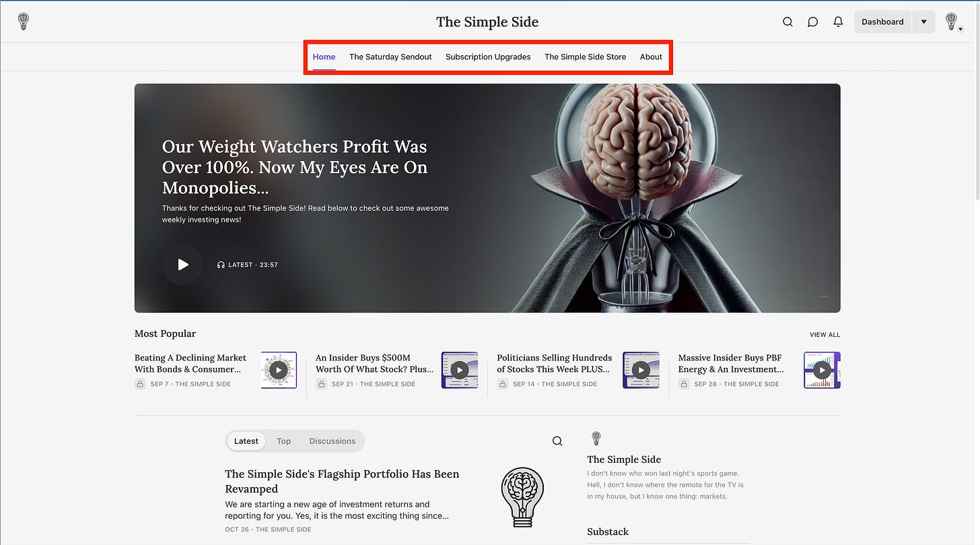Screen dimensions: 980x545
Task: Click the brain lightbulb post image
Action: point(522,497)
